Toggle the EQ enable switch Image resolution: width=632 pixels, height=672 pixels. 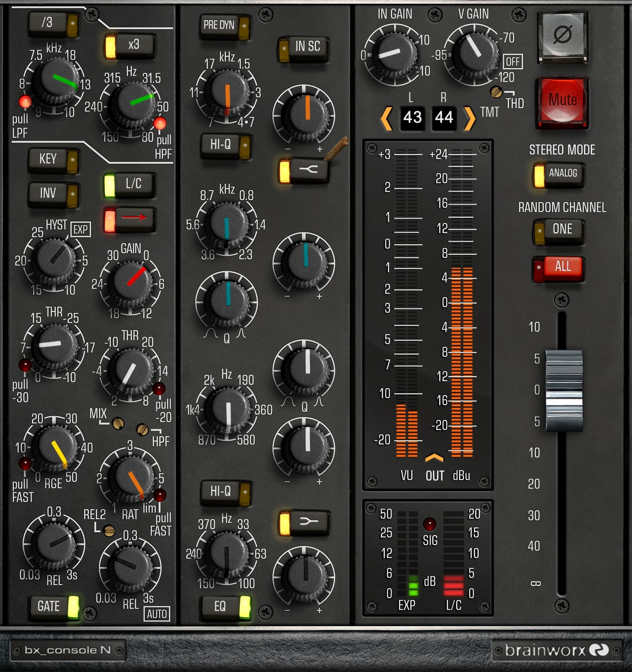click(225, 607)
